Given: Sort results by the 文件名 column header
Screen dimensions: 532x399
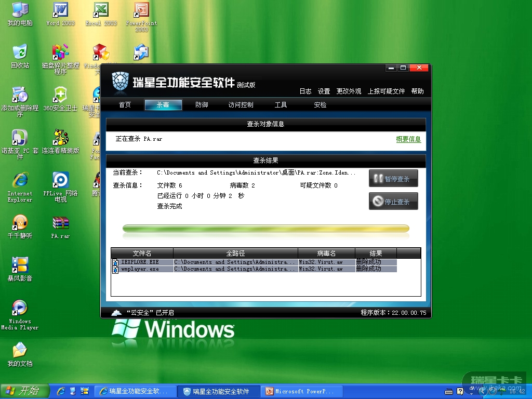Looking at the screenshot, I should point(142,254).
